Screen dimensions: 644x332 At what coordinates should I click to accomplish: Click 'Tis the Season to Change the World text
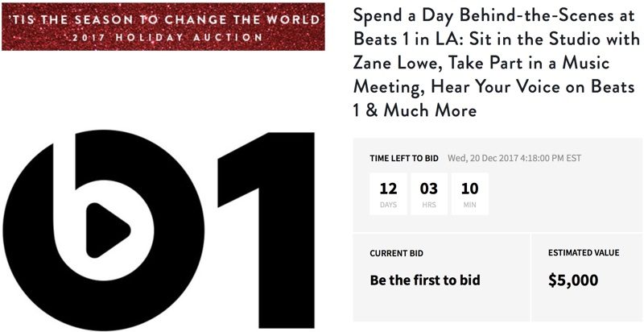click(x=165, y=19)
